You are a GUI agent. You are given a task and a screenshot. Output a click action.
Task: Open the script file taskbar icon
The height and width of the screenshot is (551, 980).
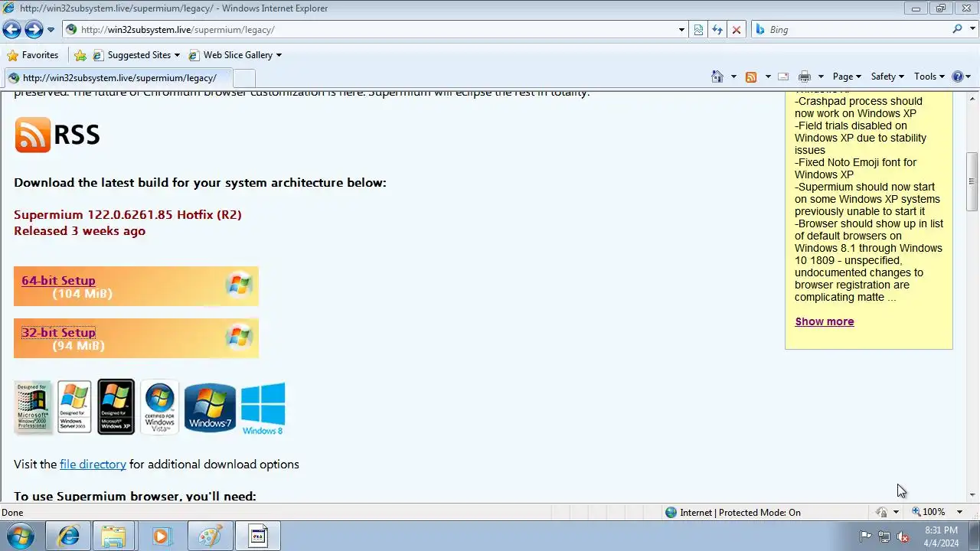(x=257, y=536)
